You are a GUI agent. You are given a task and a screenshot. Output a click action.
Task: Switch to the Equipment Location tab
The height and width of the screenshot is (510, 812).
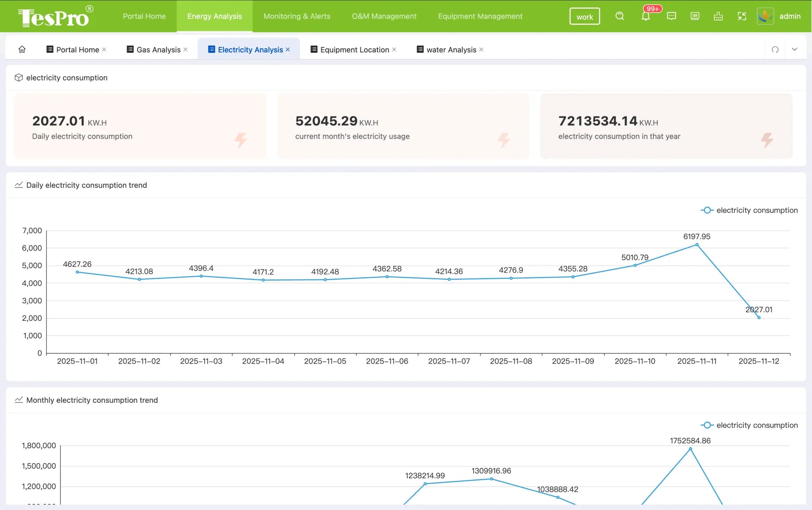point(354,50)
